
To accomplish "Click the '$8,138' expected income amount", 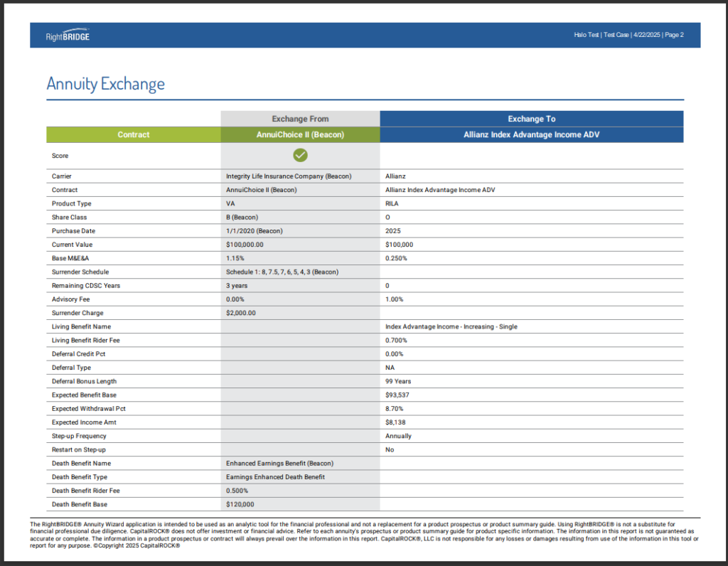I will [395, 422].
